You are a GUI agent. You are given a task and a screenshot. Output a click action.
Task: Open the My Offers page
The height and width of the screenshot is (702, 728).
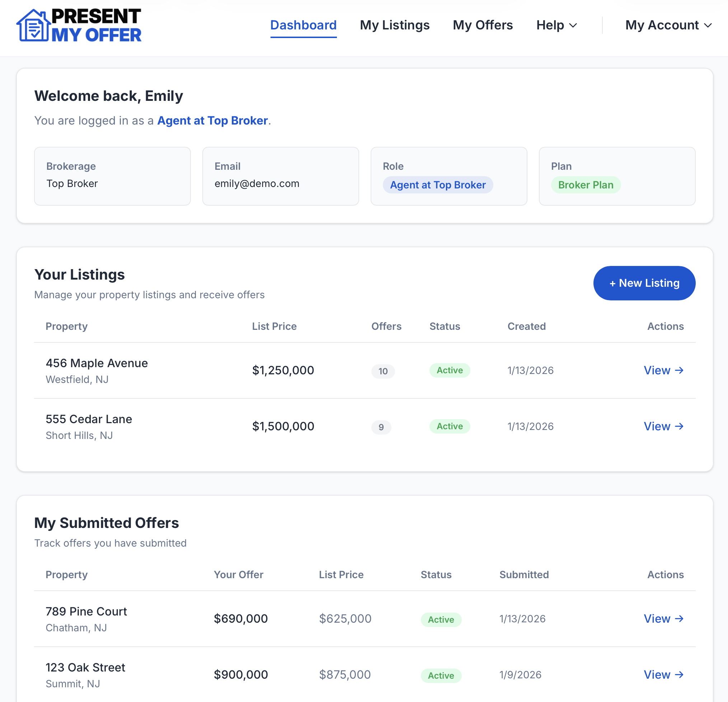(483, 25)
